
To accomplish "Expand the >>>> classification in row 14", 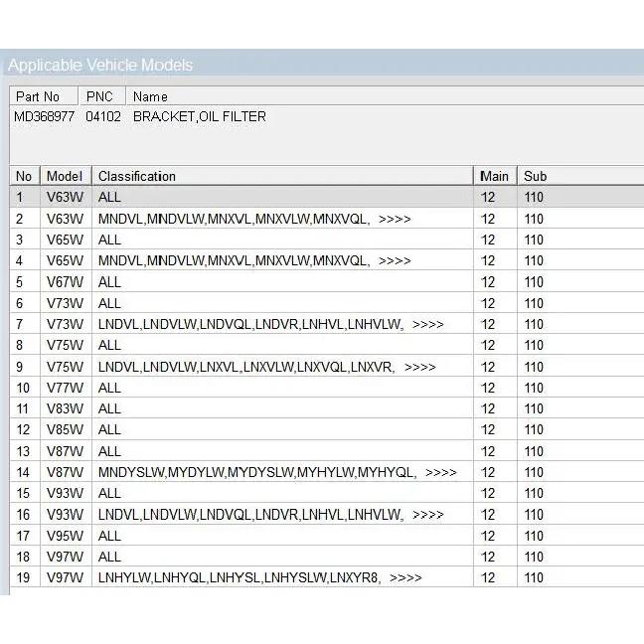I will click(441, 472).
